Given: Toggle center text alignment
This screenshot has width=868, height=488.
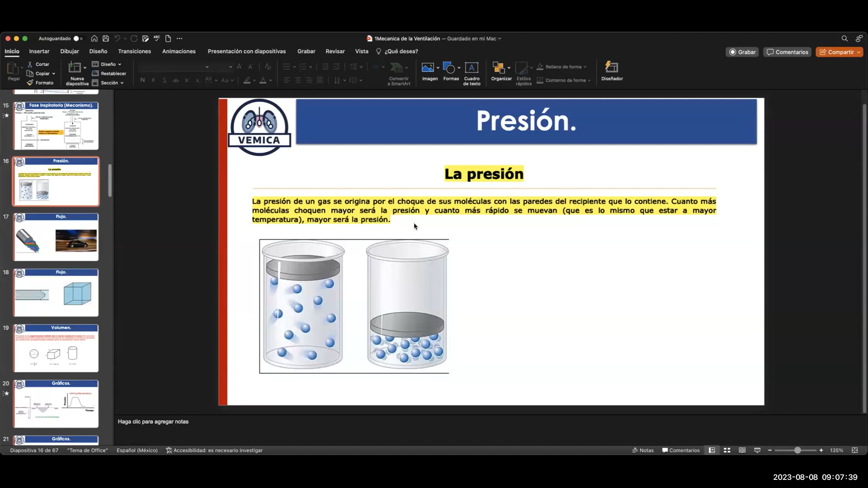Looking at the screenshot, I should [x=298, y=80].
